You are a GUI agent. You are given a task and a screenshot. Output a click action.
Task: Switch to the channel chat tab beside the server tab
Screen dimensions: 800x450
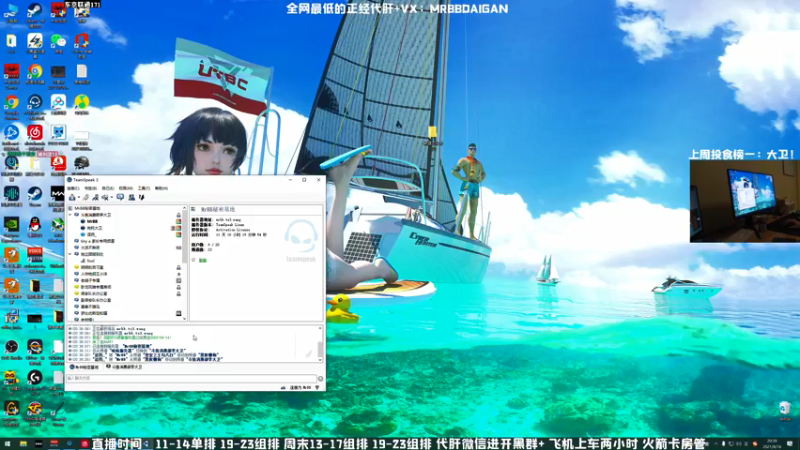[x=124, y=367]
